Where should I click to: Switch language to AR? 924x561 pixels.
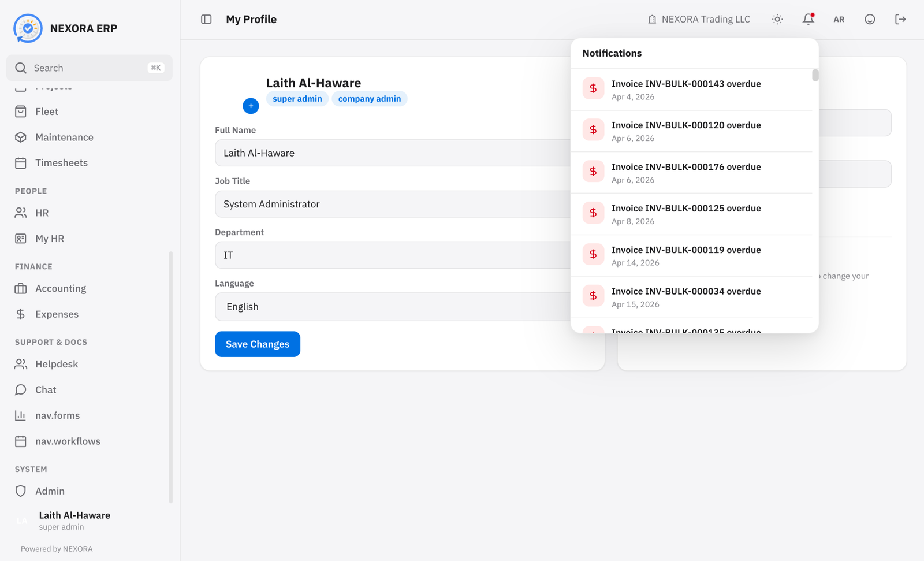839,19
